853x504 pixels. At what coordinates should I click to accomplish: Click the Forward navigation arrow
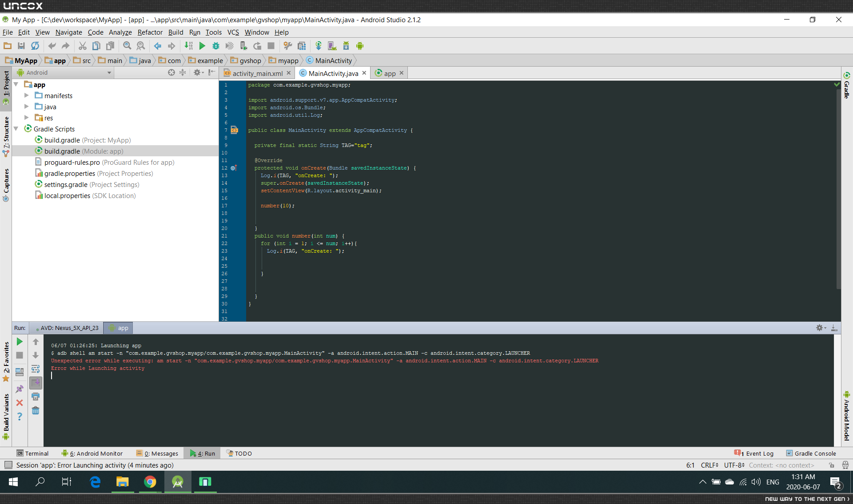click(171, 46)
